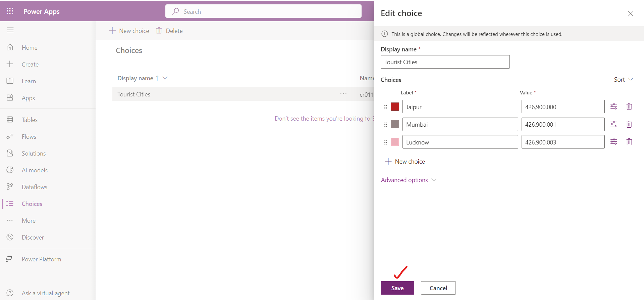This screenshot has width=644, height=300.
Task: Open the Display name column dropdown chevron
Action: pos(165,78)
